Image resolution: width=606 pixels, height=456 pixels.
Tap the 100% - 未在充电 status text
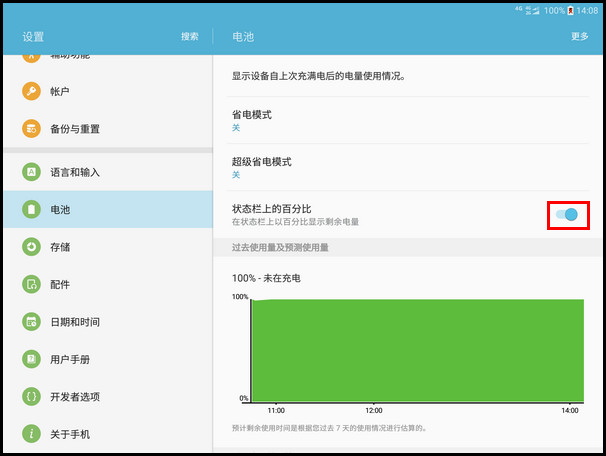(x=266, y=278)
